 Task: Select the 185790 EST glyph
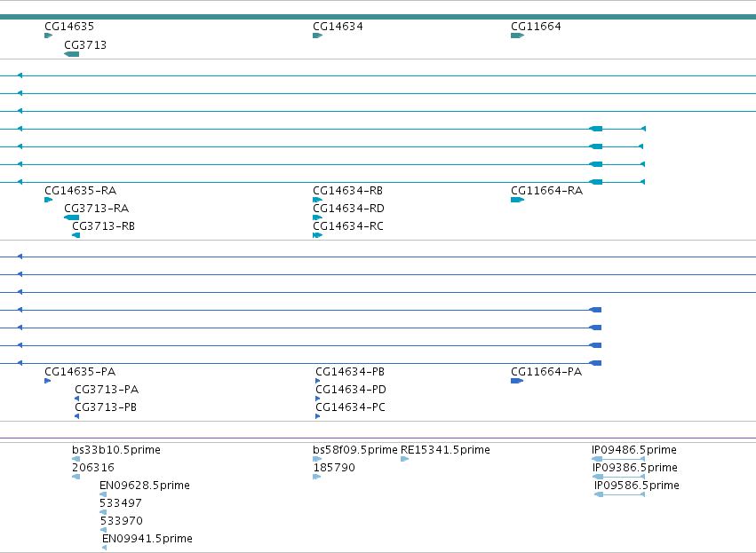point(317,477)
